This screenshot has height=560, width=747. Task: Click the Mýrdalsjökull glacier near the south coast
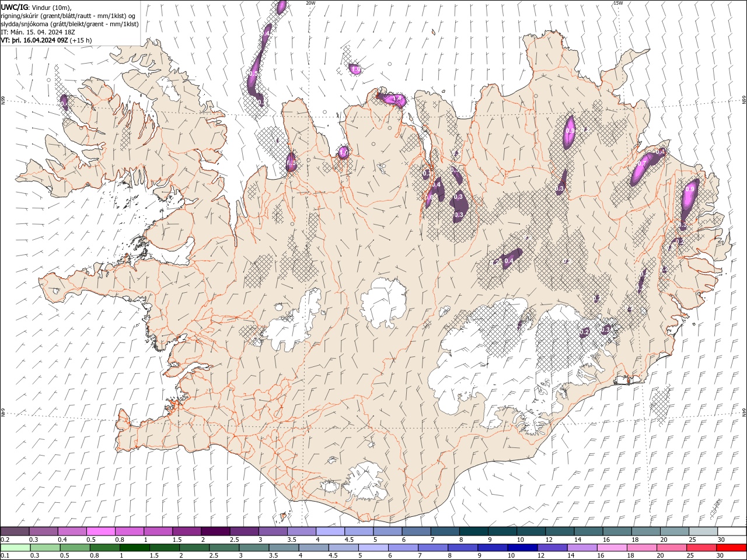pyautogui.click(x=365, y=481)
